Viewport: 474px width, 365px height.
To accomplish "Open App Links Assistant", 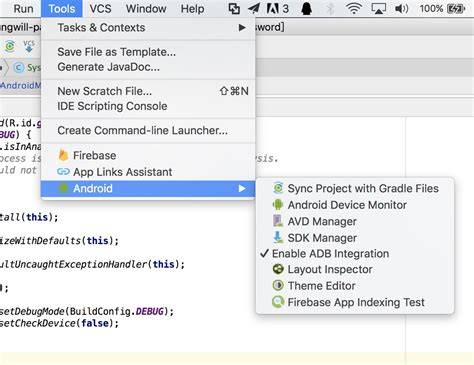I will [148, 172].
